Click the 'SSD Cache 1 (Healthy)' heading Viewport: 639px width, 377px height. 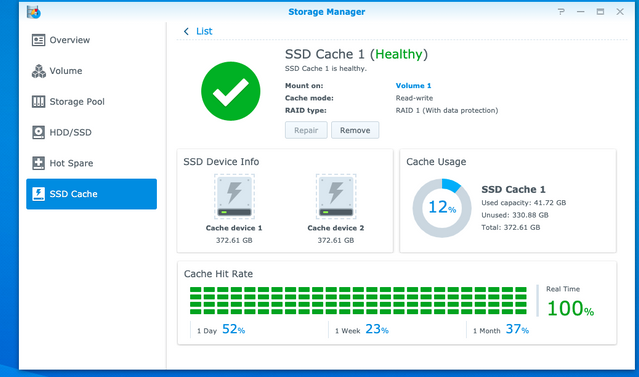(356, 54)
